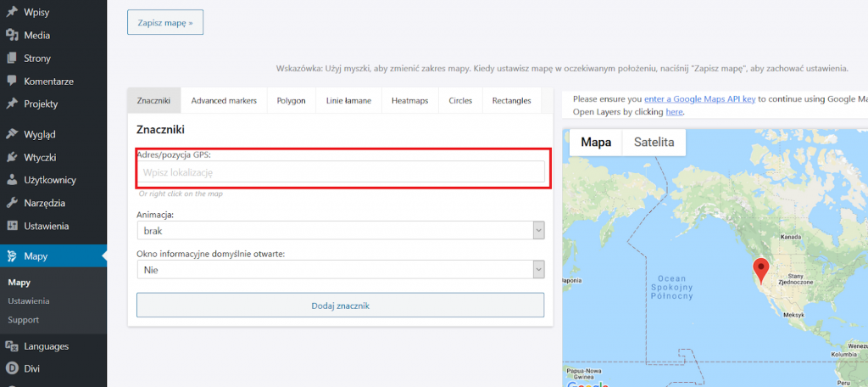Viewport: 868px width, 387px height.
Task: Switch to the Advanced markers tab
Action: [224, 101]
